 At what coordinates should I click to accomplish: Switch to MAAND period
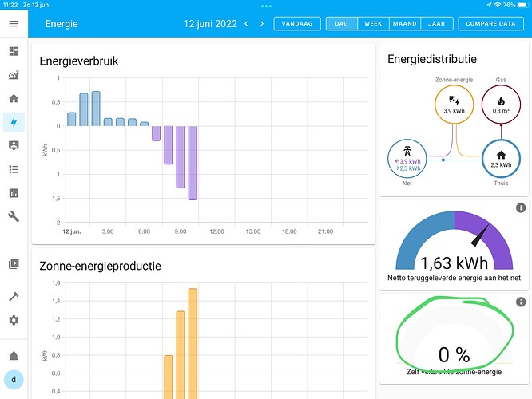[x=405, y=24]
